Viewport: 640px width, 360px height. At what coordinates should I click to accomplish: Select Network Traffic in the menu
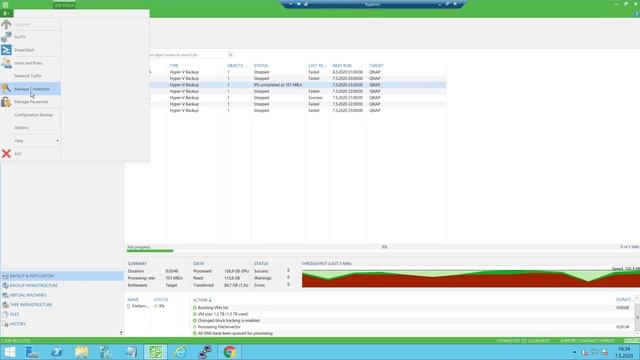31,76
